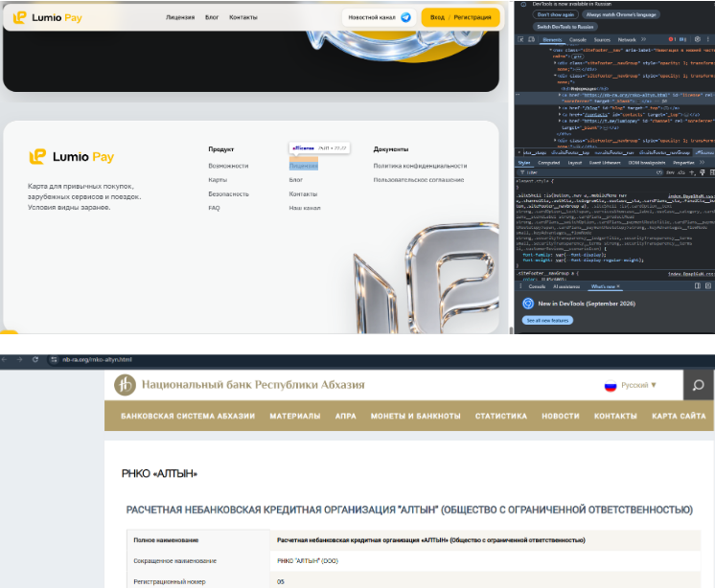The height and width of the screenshot is (588, 715).
Task: Expand the contacts anchor node in DOM tree
Action: [560, 115]
